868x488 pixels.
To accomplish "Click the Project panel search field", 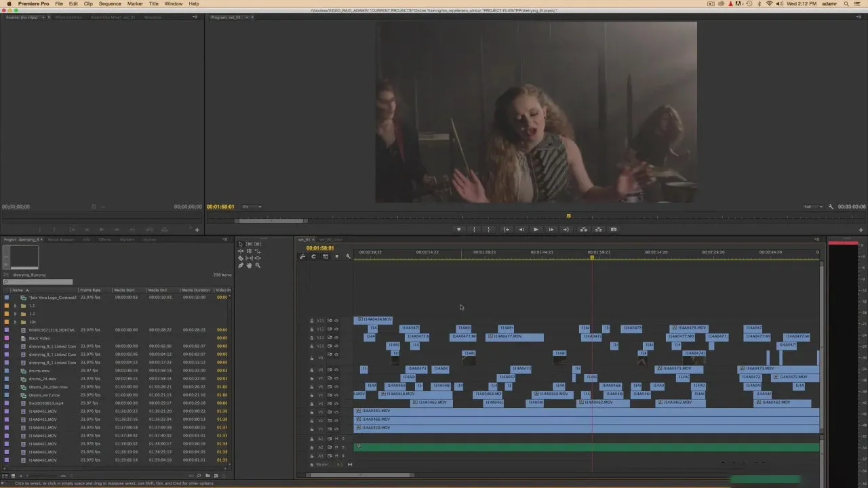I will click(38, 282).
